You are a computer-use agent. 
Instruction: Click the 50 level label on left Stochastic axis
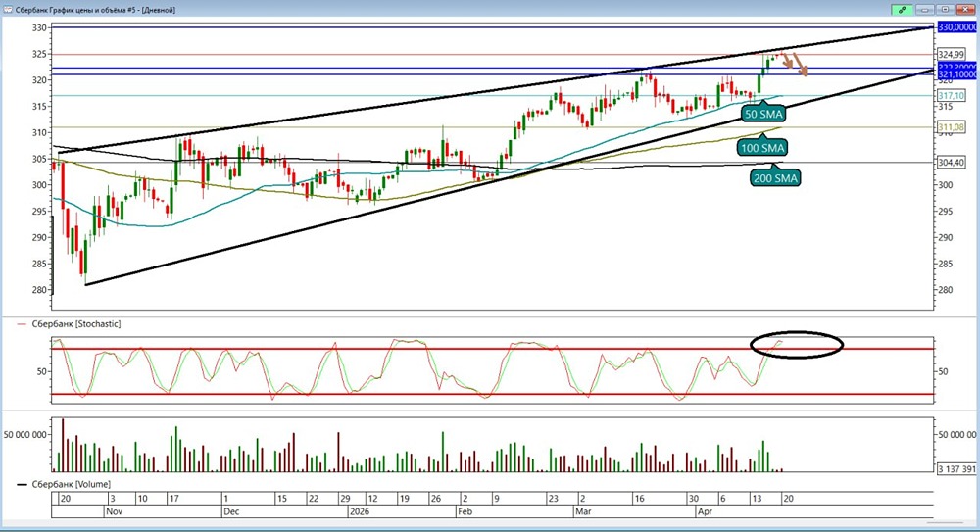[42, 371]
